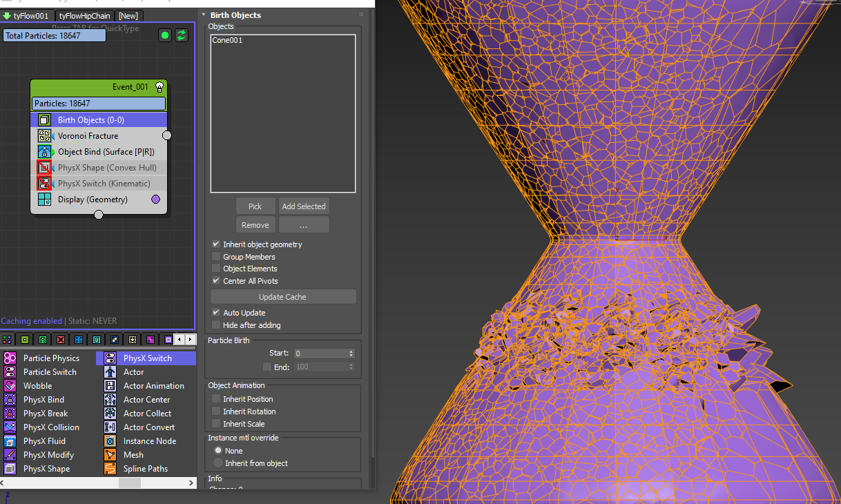Screen dimensions: 841x504
Task: Click the green refresh simulation icon
Action: [x=182, y=35]
